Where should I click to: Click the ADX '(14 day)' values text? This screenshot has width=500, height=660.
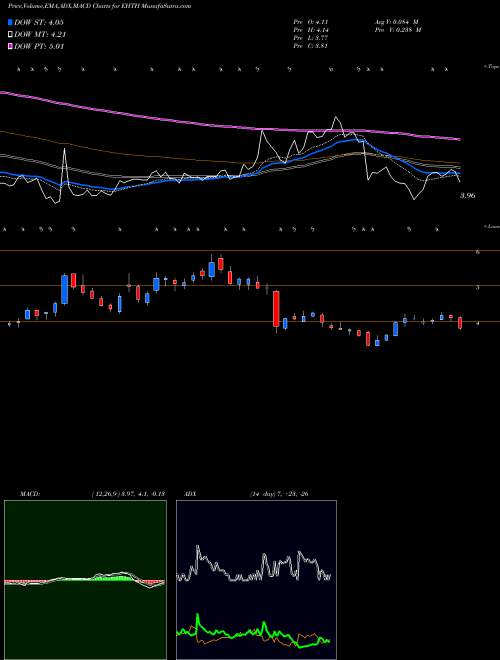coord(279,494)
